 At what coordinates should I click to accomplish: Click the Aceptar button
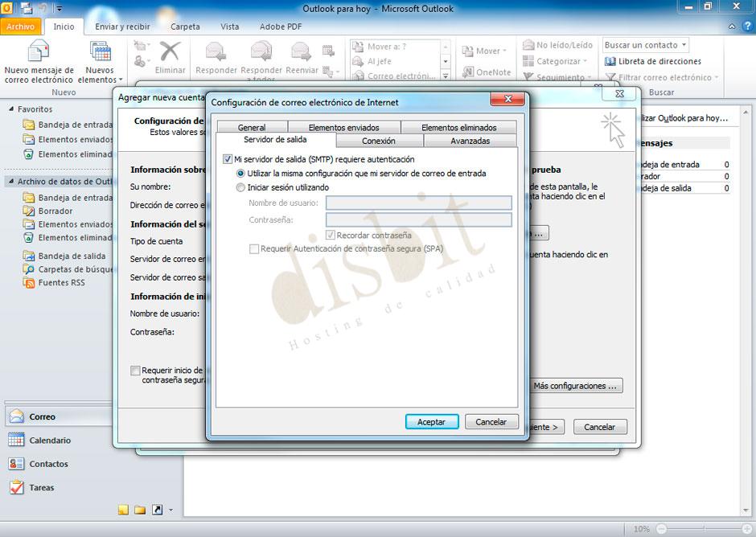tap(432, 421)
